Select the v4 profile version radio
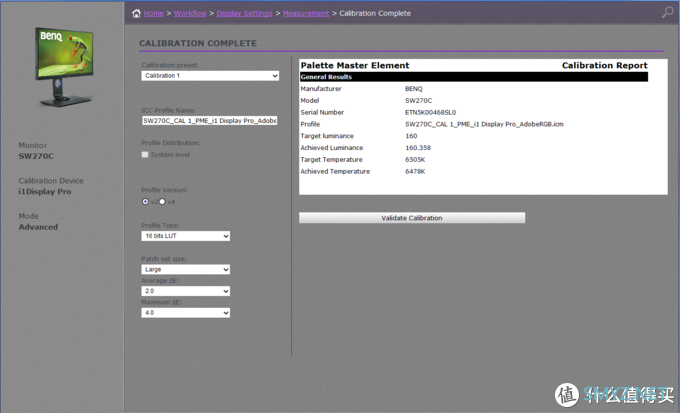The height and width of the screenshot is (413, 680). [x=162, y=202]
